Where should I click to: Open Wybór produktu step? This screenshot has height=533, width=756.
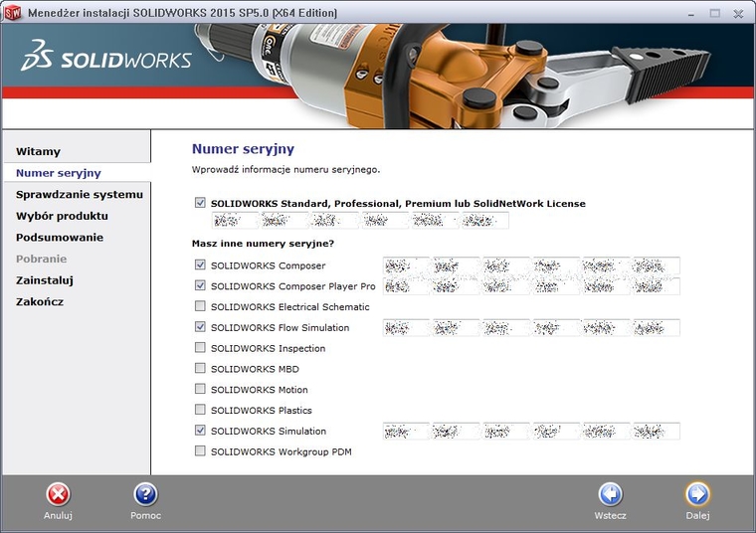pyautogui.click(x=62, y=216)
